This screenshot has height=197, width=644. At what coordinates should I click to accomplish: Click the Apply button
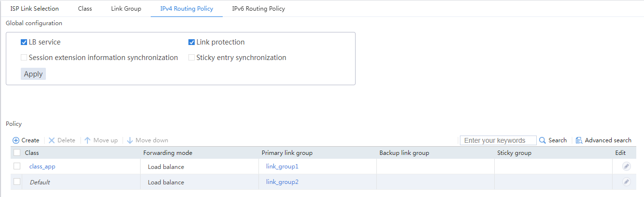(33, 74)
